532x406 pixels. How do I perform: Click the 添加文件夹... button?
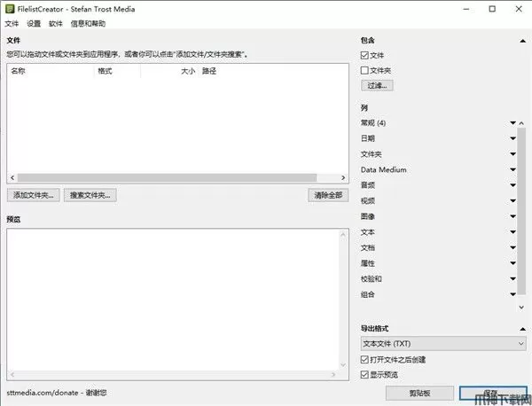34,195
